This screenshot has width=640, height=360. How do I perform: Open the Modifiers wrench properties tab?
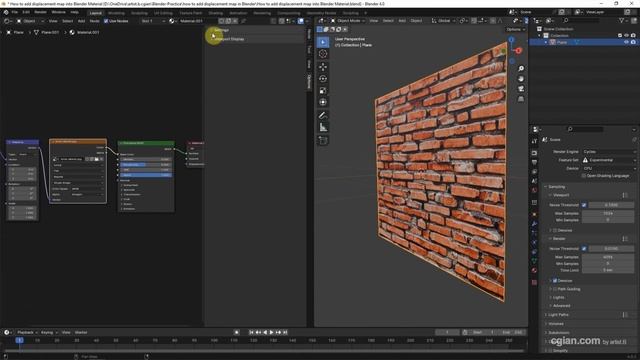click(534, 224)
